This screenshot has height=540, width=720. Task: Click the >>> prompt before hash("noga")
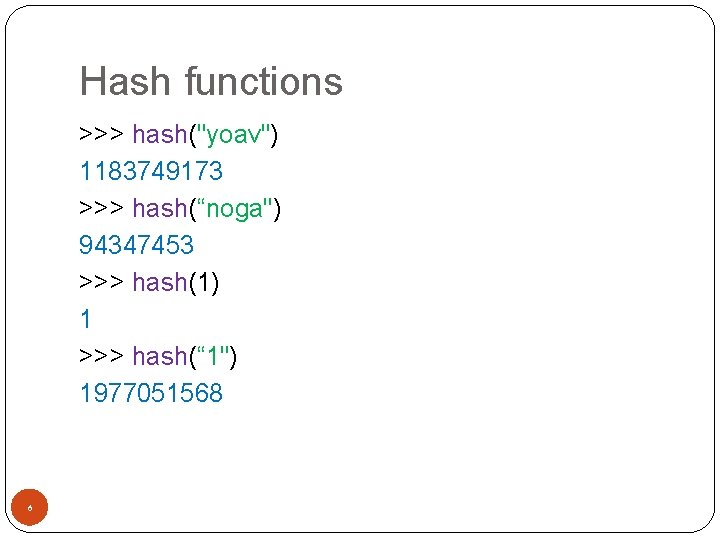[101, 208]
